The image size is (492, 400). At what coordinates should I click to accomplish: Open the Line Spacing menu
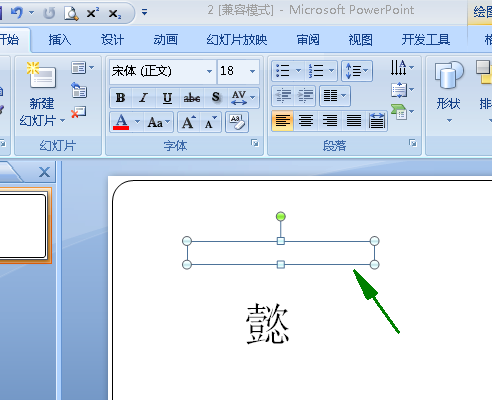(x=357, y=71)
